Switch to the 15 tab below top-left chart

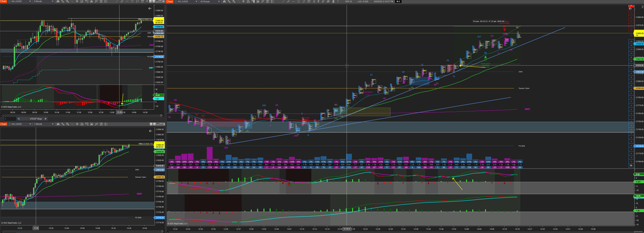click(x=23, y=119)
